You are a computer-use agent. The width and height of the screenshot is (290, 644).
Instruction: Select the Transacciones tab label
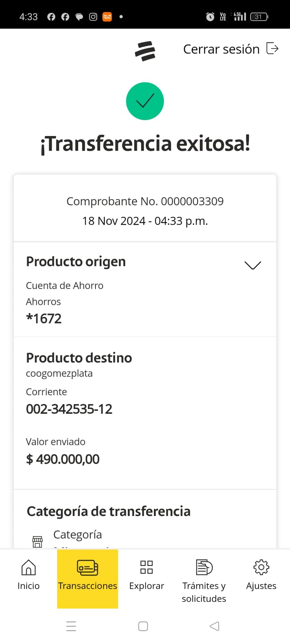point(87,586)
